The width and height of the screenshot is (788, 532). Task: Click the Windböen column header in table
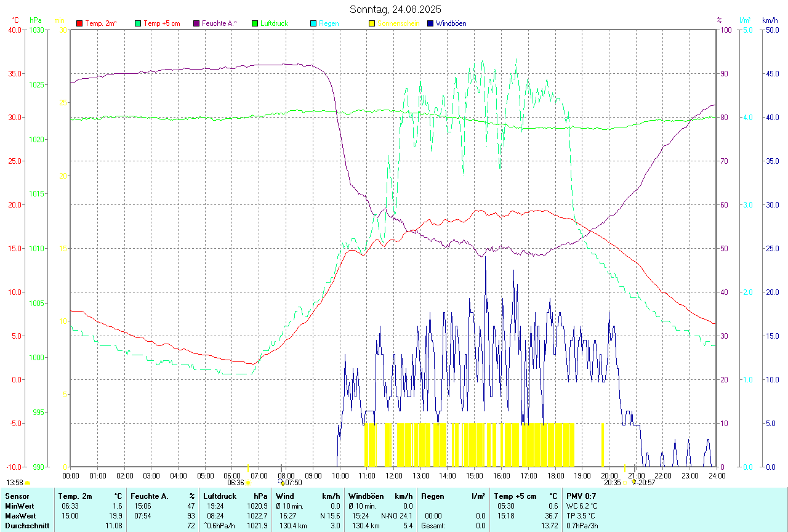(x=363, y=496)
